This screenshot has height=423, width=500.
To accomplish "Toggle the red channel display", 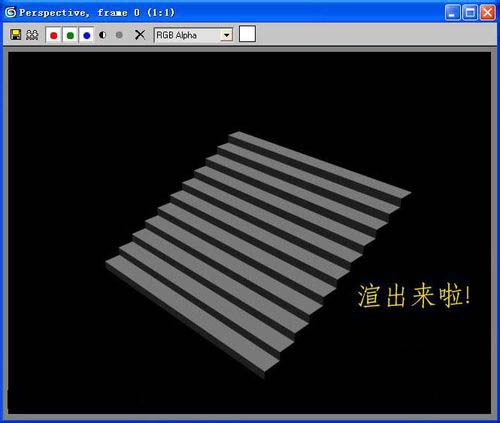I will pyautogui.click(x=54, y=35).
